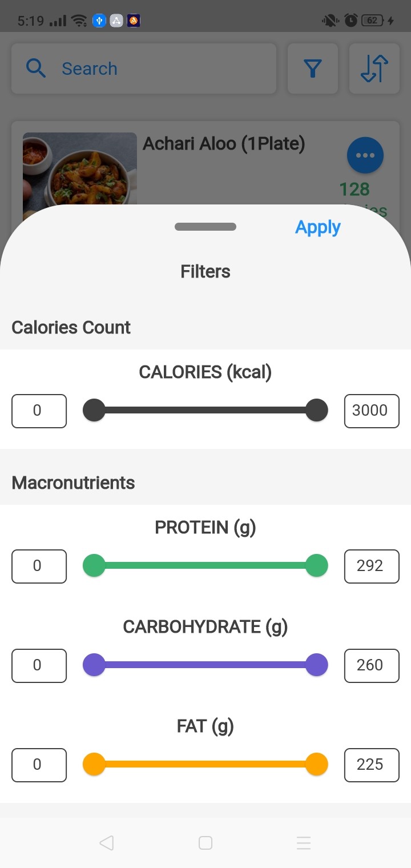411x868 pixels.
Task: Click the protein maximum slider handle
Action: point(316,565)
